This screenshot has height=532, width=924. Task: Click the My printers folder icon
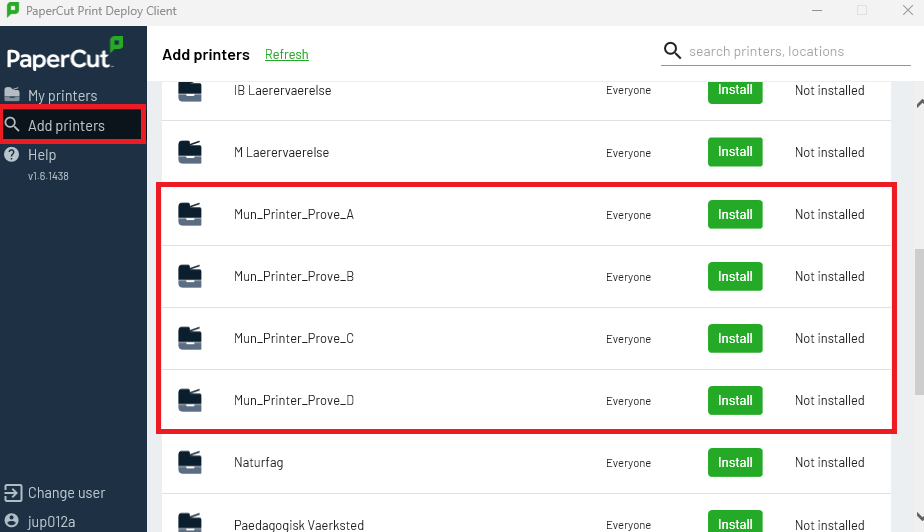(x=12, y=94)
